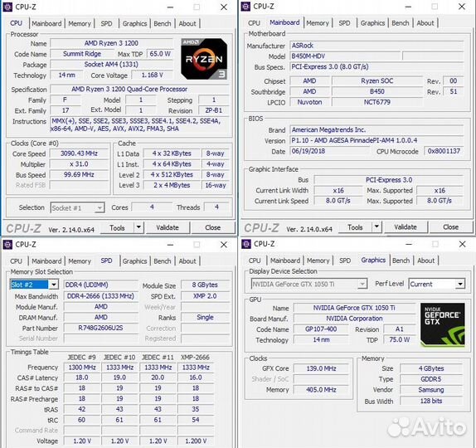The image size is (476, 448).
Task: Open the SPD tab in the CPU window
Action: pyautogui.click(x=106, y=24)
